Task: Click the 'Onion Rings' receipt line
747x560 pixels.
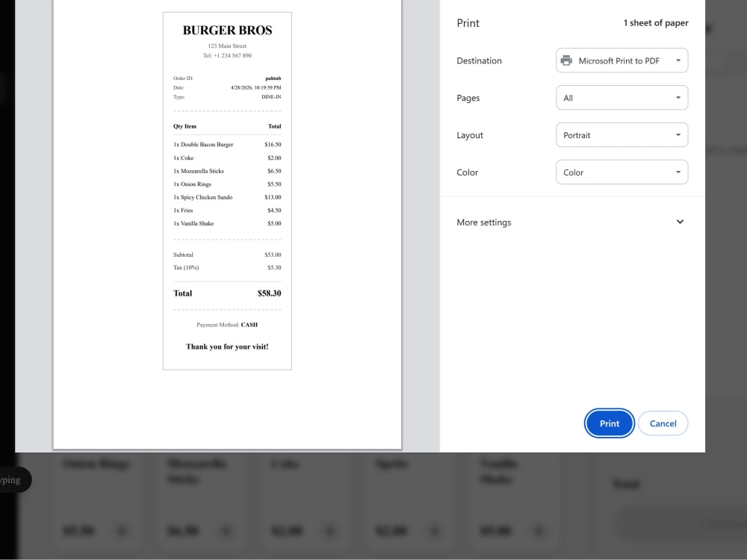Action: (x=227, y=184)
